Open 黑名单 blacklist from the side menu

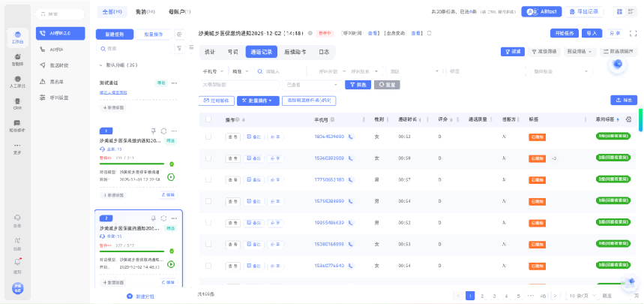pyautogui.click(x=60, y=82)
